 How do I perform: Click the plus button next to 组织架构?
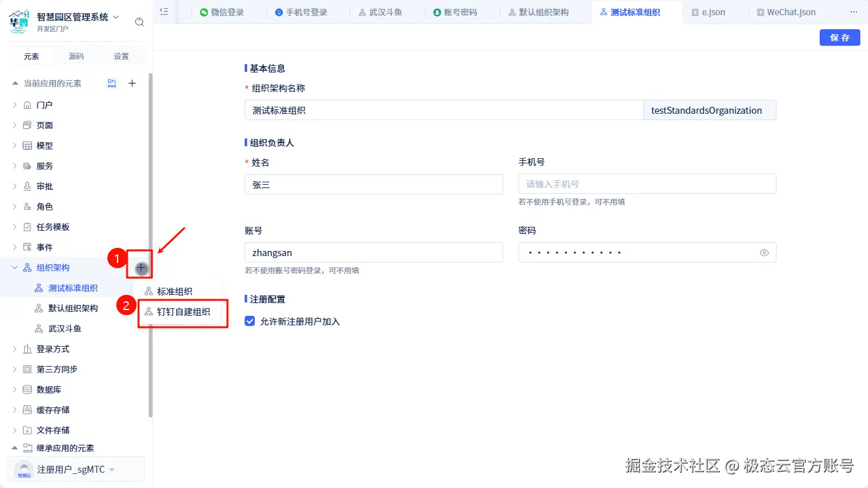(x=141, y=268)
